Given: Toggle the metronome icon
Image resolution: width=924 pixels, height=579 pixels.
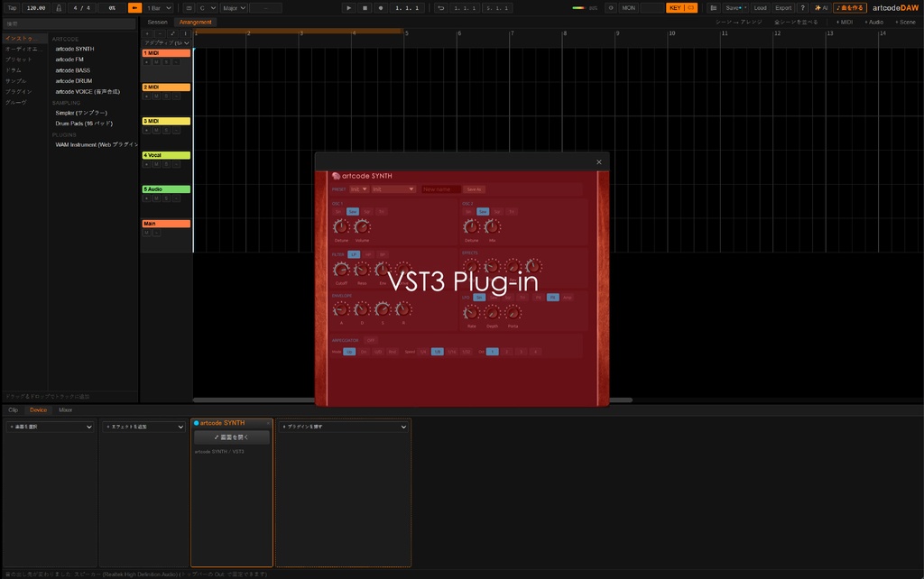Looking at the screenshot, I should coord(59,7).
